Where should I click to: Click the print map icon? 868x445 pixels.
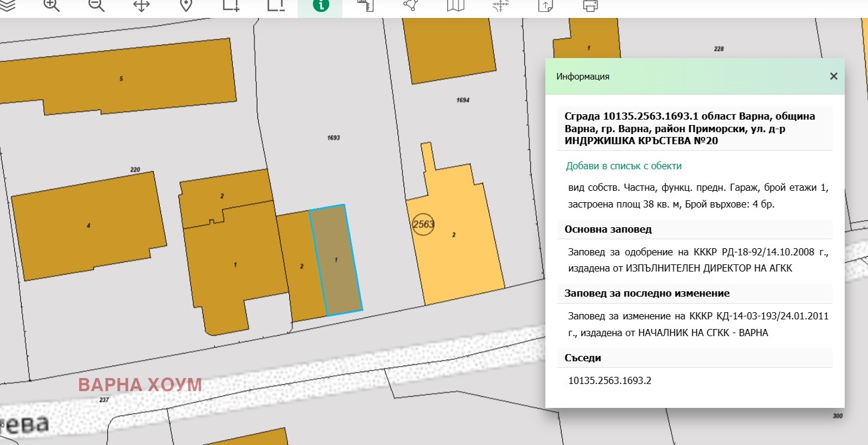pyautogui.click(x=590, y=7)
